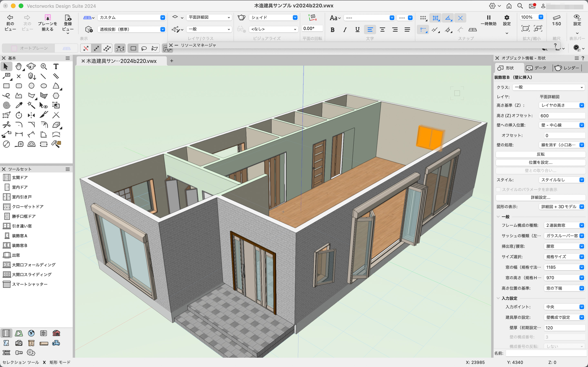Toggle bold text formatting
This screenshot has height=367, width=588.
click(332, 30)
